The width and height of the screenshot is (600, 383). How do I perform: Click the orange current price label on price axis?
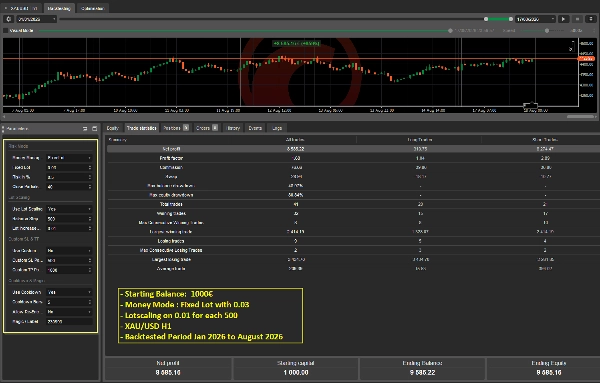(586, 59)
